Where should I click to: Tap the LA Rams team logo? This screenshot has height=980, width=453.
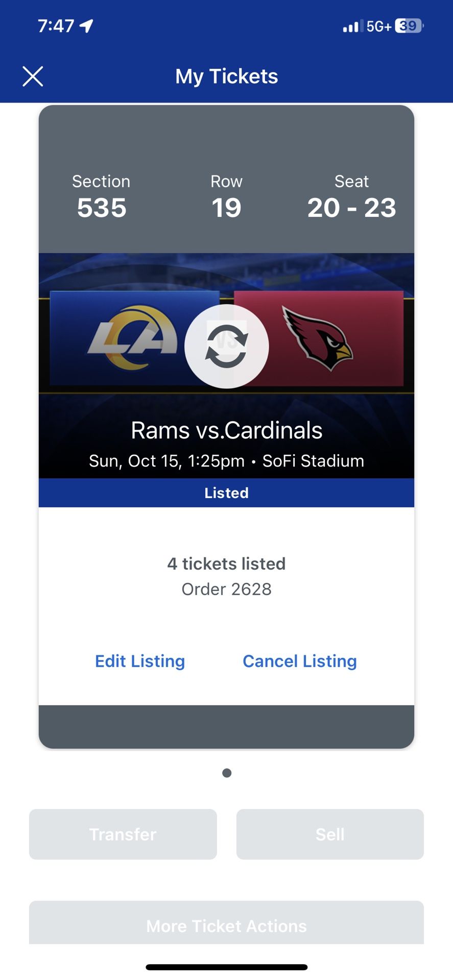click(135, 338)
